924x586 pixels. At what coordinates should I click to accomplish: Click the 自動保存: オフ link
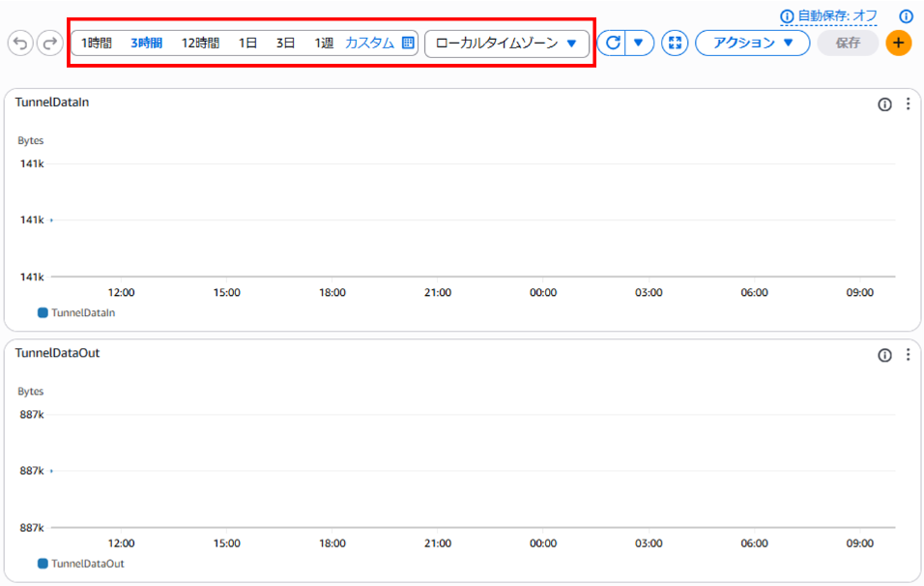point(837,16)
